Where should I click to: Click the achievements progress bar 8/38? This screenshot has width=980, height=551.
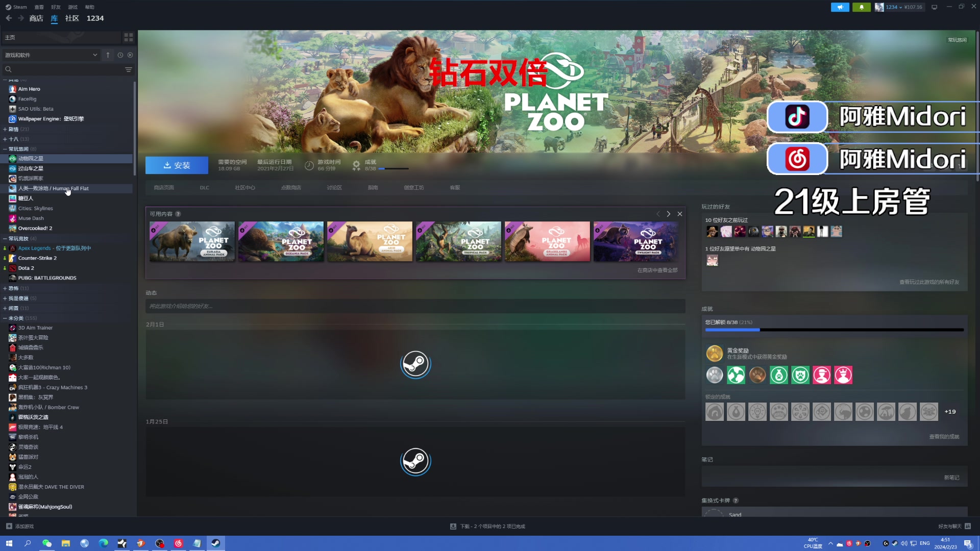click(x=835, y=330)
